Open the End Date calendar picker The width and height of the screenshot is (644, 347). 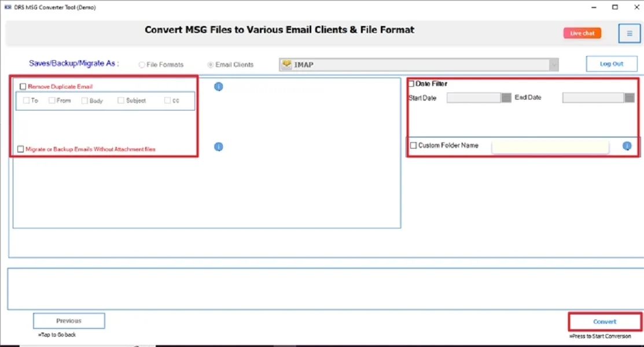coord(630,98)
